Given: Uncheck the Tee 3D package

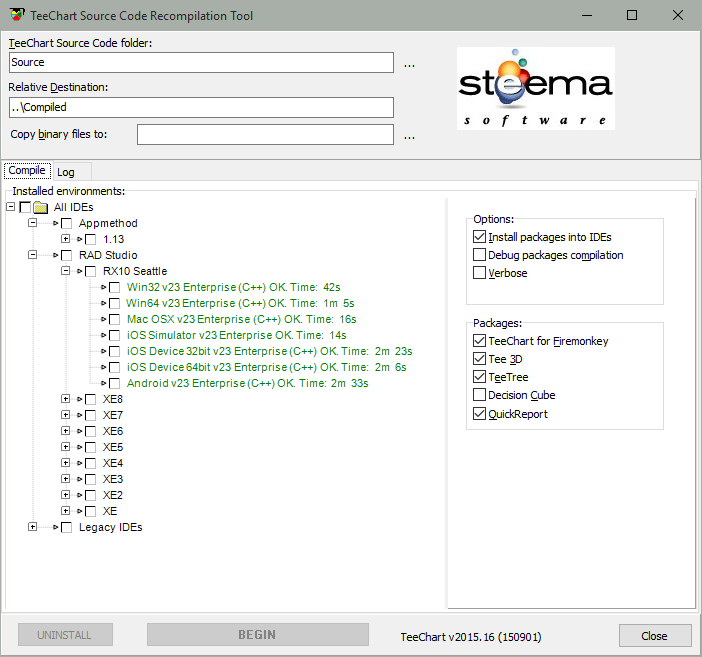Looking at the screenshot, I should (479, 358).
